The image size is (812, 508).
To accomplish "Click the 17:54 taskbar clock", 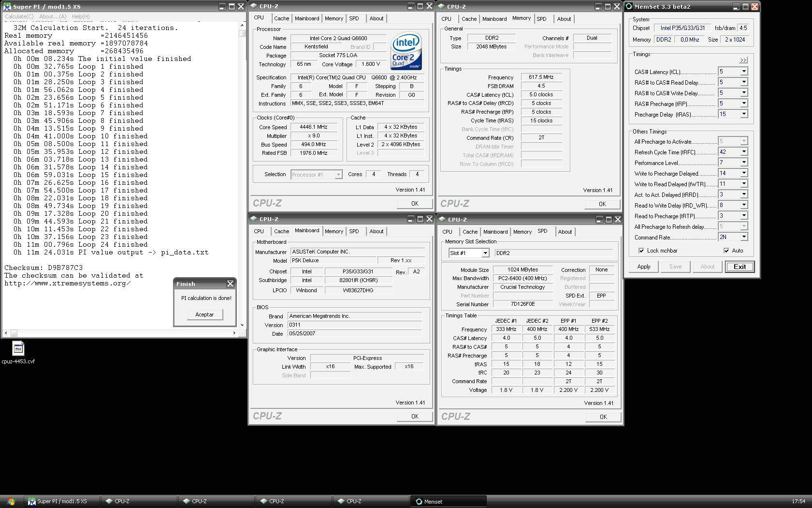I will [799, 501].
